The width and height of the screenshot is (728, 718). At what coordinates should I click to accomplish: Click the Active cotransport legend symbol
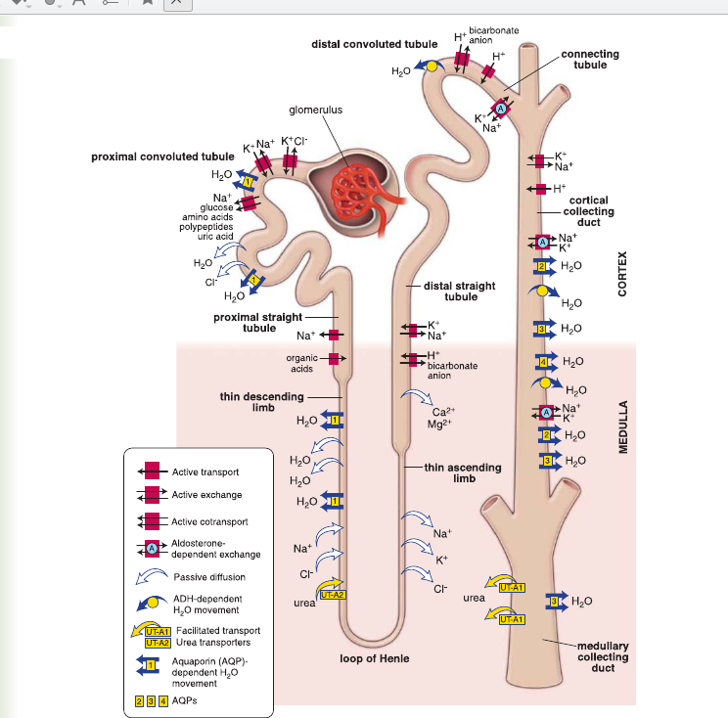pyautogui.click(x=152, y=520)
